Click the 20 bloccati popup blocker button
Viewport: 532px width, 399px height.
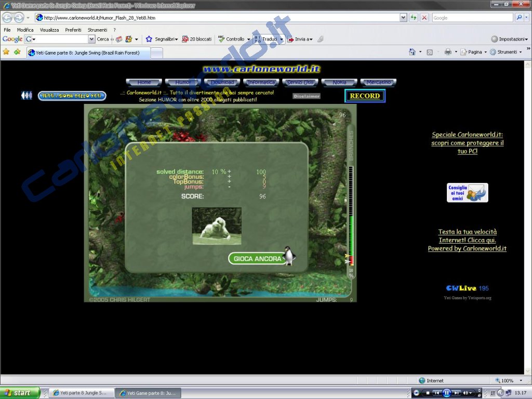tap(197, 39)
